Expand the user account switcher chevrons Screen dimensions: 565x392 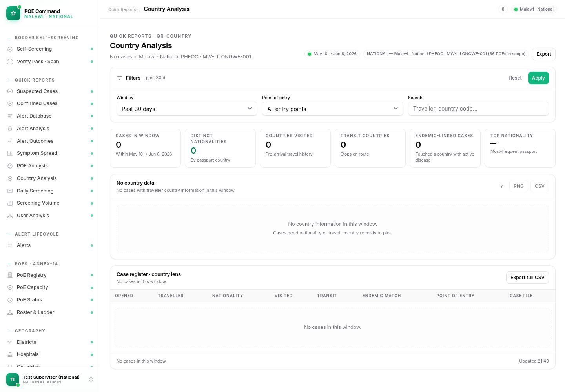(x=91, y=379)
